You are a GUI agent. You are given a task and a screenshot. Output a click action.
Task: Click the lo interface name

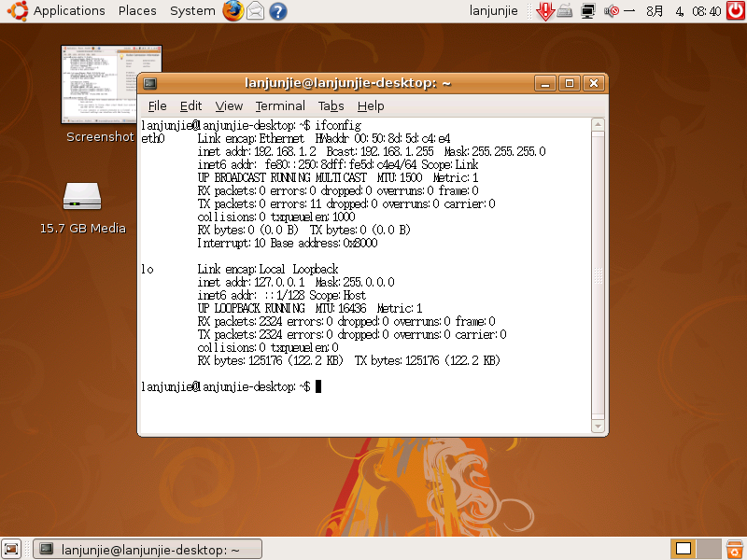[148, 269]
